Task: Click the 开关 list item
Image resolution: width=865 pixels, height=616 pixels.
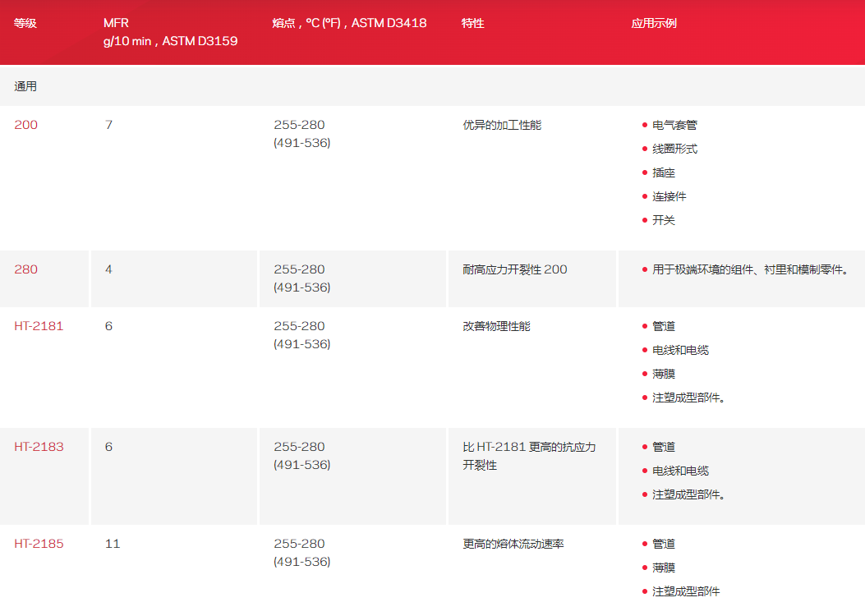Action: [x=664, y=221]
